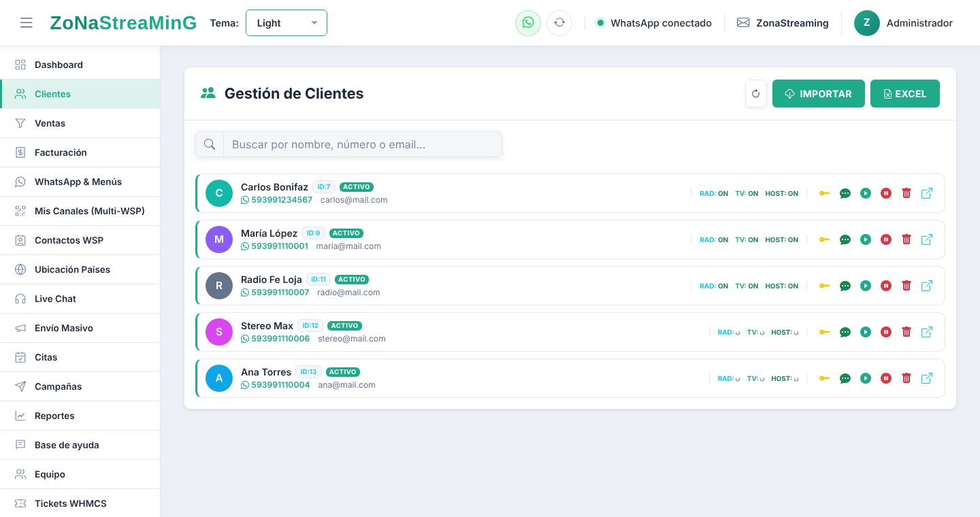Focus the client search field
This screenshot has height=517, width=980.
click(362, 144)
